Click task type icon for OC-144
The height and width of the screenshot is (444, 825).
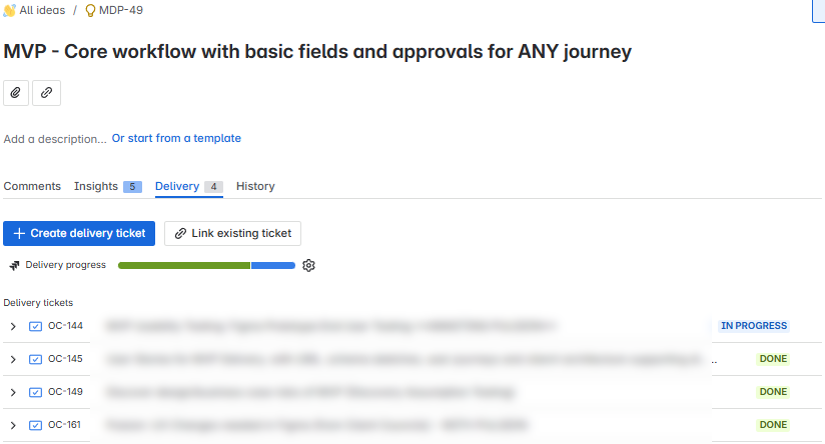36,326
